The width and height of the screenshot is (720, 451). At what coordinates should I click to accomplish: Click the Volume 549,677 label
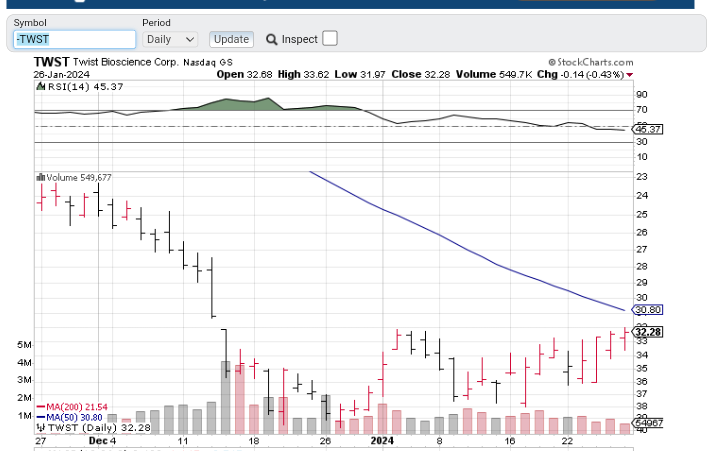click(79, 177)
